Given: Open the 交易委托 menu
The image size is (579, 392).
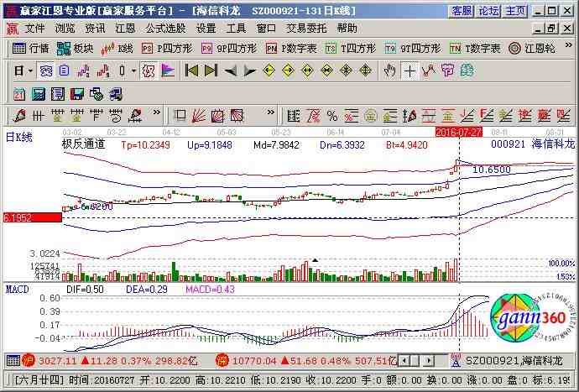Looking at the screenshot, I should [x=306, y=29].
